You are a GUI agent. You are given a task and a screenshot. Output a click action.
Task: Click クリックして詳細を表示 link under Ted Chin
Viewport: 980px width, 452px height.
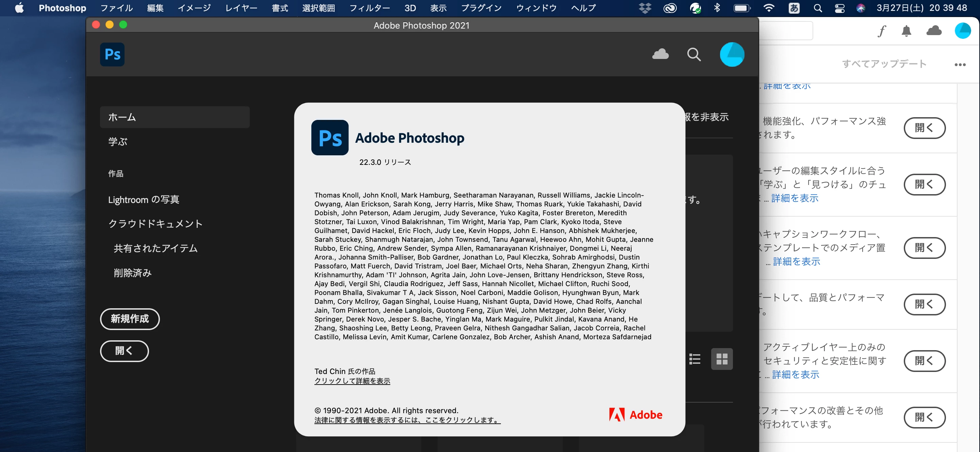point(352,381)
